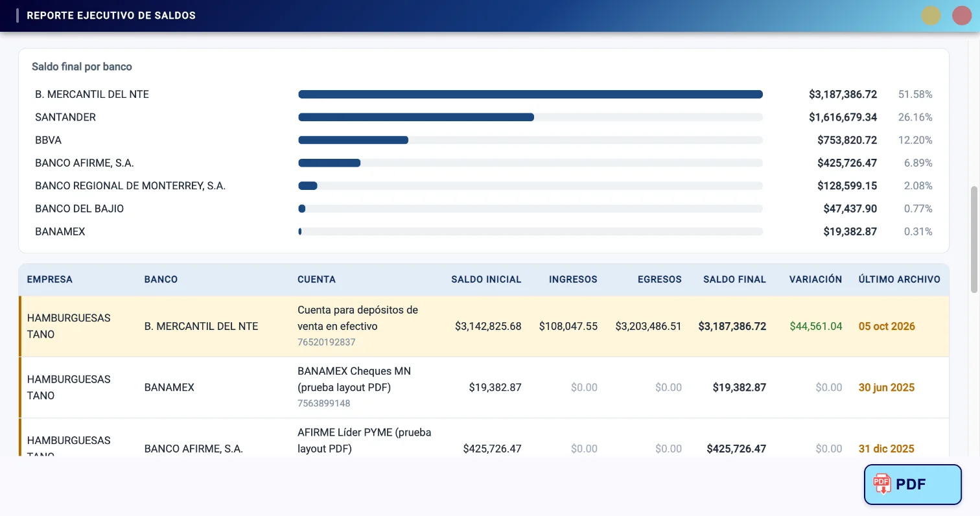Image resolution: width=980 pixels, height=516 pixels.
Task: Click the $1,616,679.34 Santander amount
Action: 843,117
